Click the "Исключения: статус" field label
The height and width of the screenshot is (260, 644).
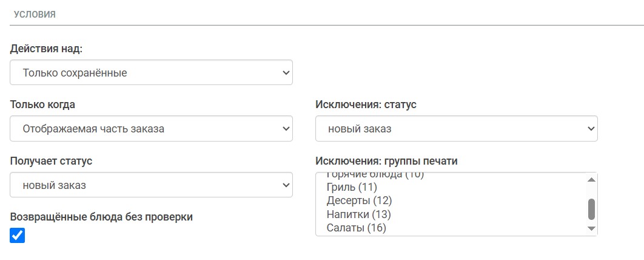[366, 104]
